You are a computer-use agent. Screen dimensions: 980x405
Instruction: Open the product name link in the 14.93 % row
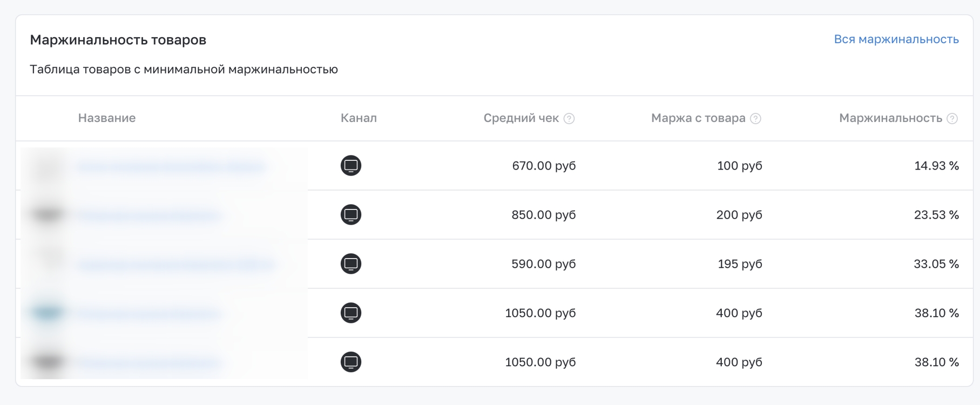[171, 167]
